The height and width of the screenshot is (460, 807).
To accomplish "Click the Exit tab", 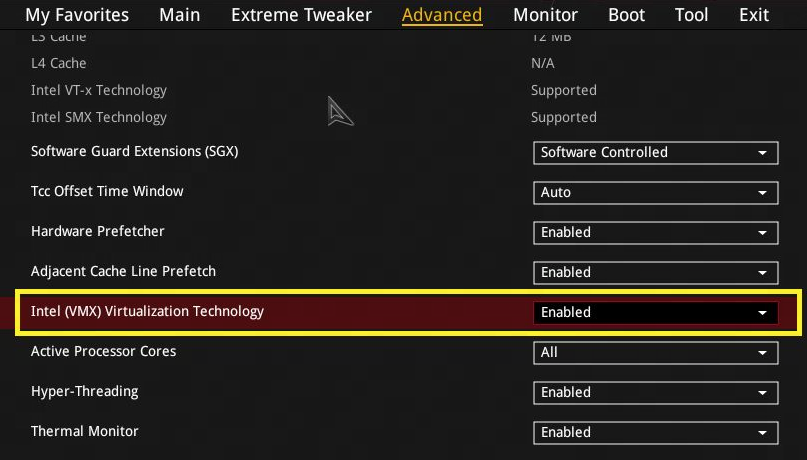I will coord(754,15).
